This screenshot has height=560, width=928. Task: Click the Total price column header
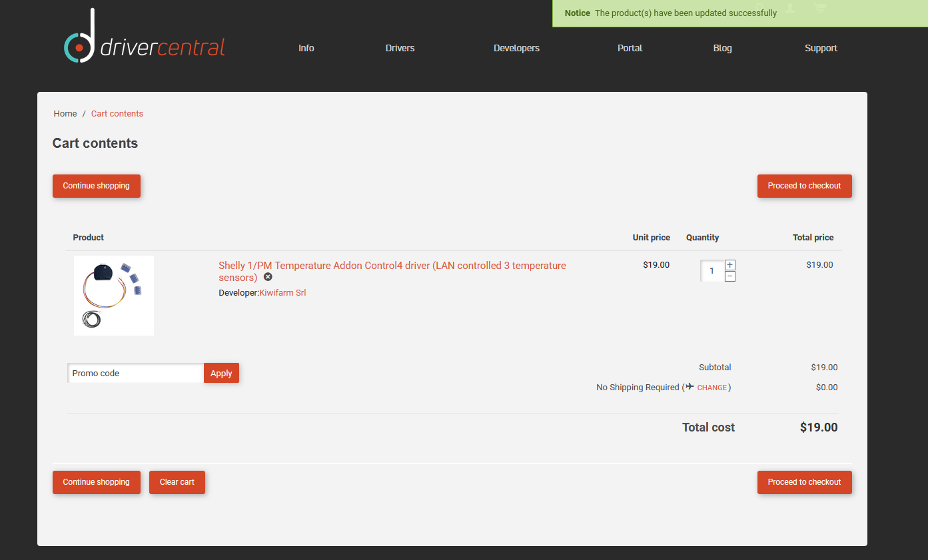click(813, 238)
